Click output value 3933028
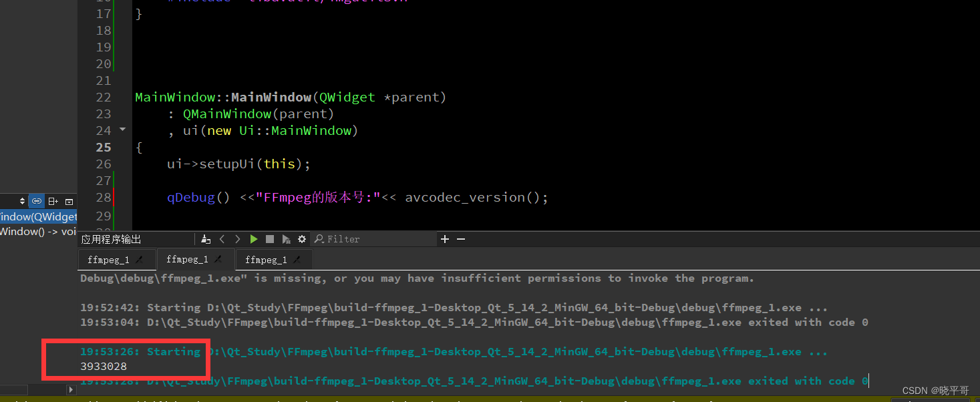This screenshot has width=980, height=402. pyautogui.click(x=104, y=367)
